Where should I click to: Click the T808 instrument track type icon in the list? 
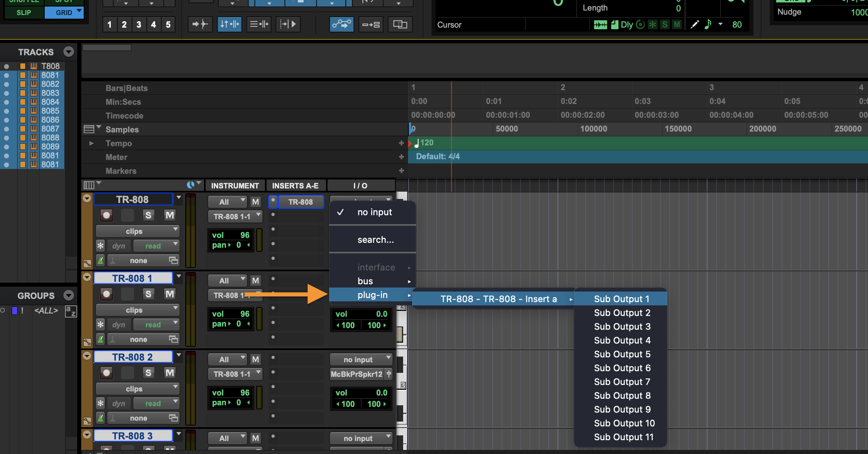click(x=34, y=66)
